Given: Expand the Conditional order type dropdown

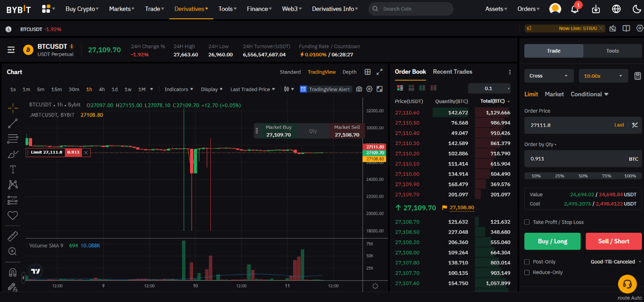Looking at the screenshot, I should click(x=589, y=94).
